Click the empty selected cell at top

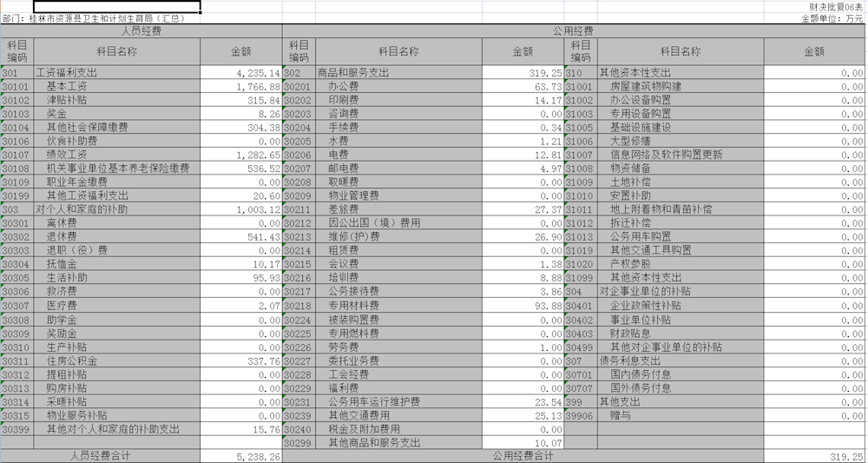117,6
